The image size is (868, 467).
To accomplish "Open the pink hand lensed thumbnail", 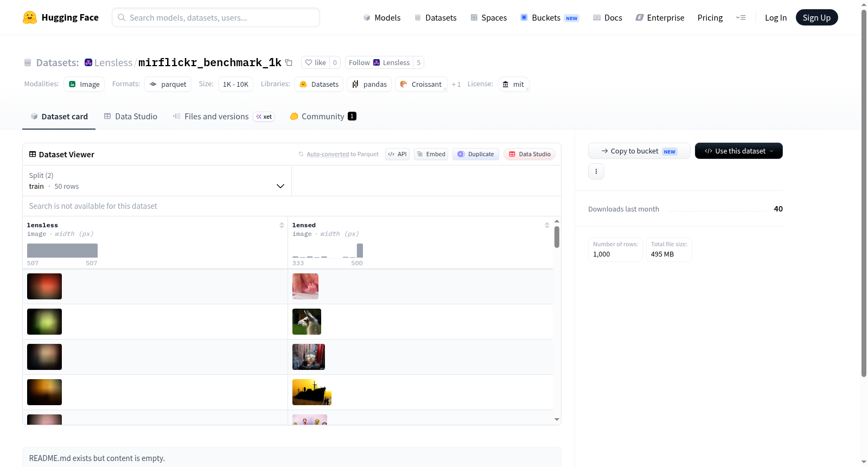I will pos(305,286).
